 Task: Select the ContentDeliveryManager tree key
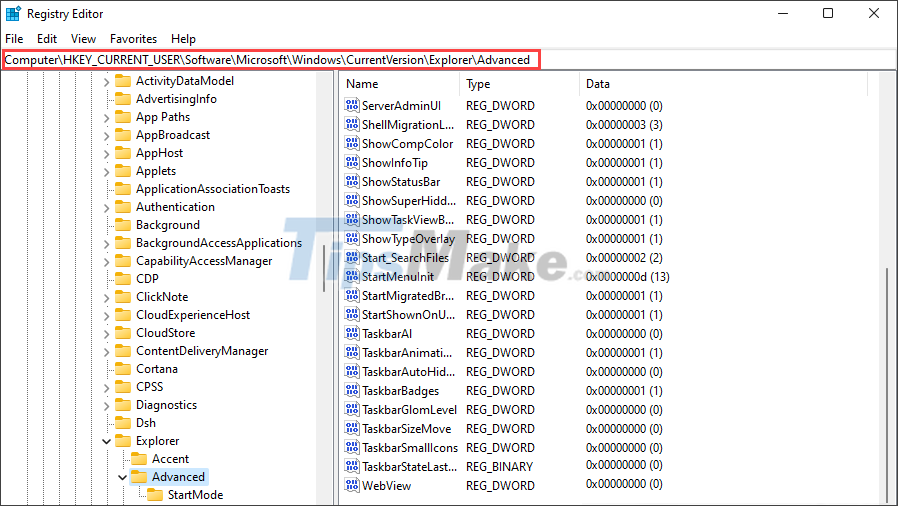click(x=202, y=351)
